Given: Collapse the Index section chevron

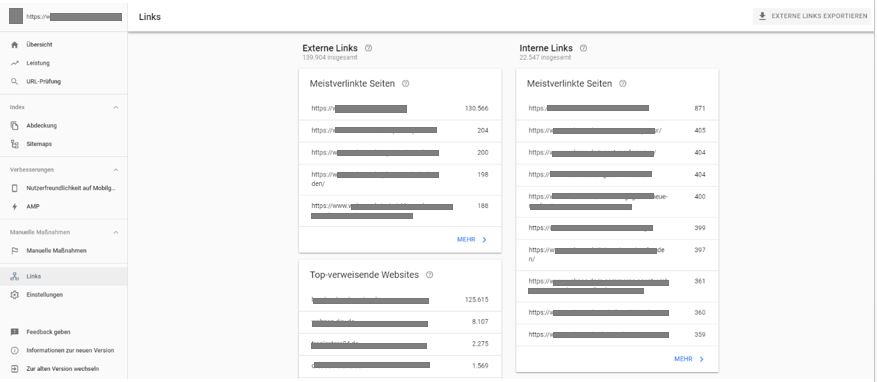Looking at the screenshot, I should coord(116,107).
